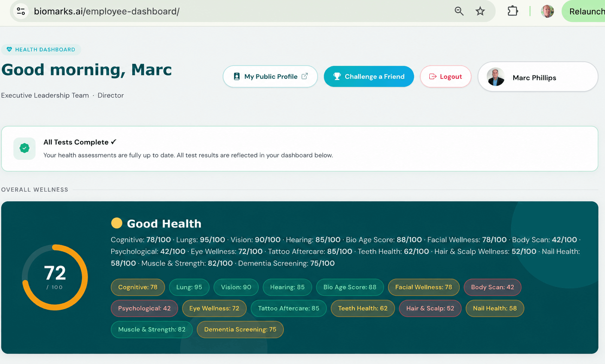Select the Facial Wellness: 78 chip

(423, 287)
